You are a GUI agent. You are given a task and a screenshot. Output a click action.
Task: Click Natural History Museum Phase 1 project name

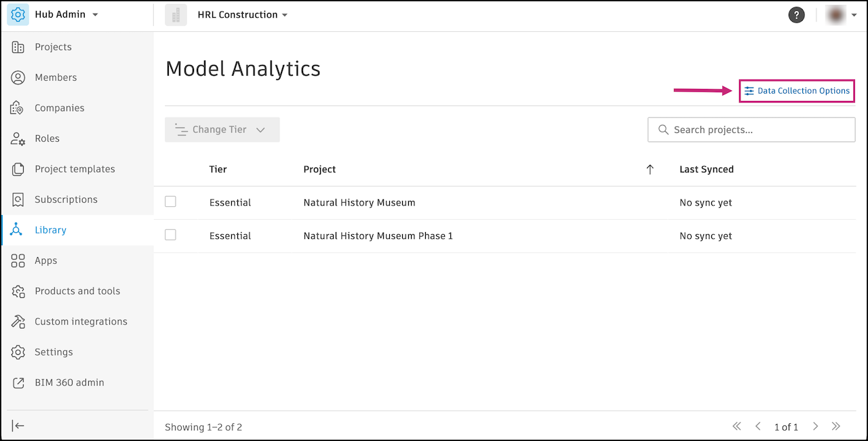coord(378,235)
